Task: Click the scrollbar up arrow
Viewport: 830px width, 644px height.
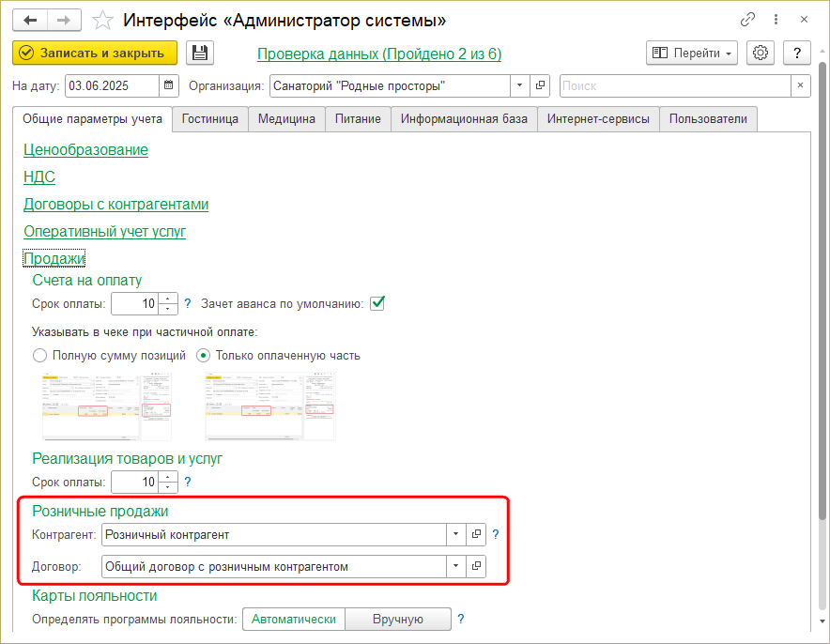Action: pyautogui.click(x=822, y=52)
